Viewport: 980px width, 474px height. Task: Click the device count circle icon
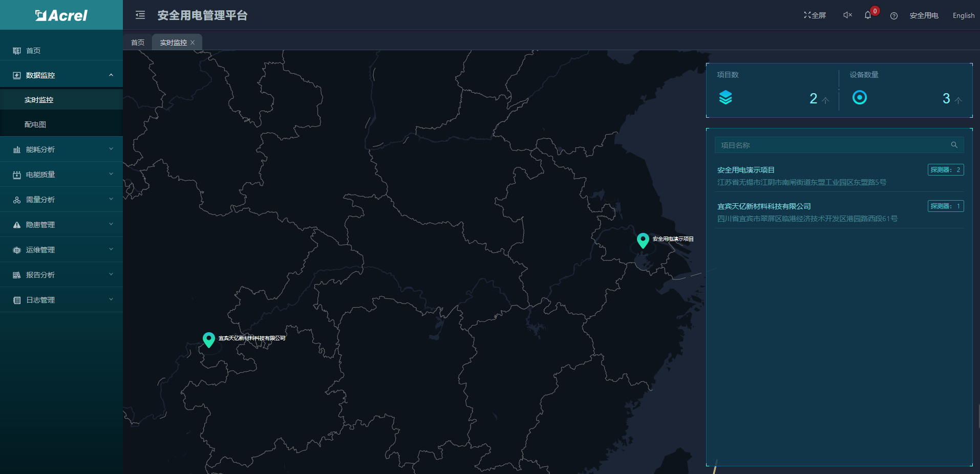[859, 97]
